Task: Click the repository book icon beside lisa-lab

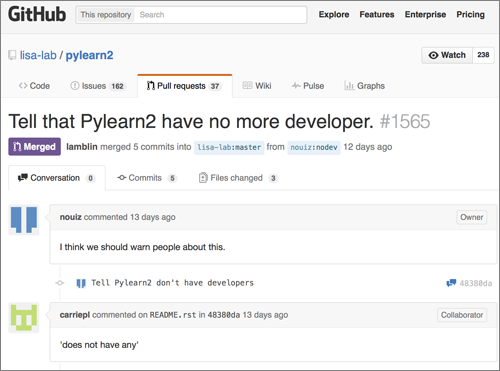Action: [x=12, y=55]
